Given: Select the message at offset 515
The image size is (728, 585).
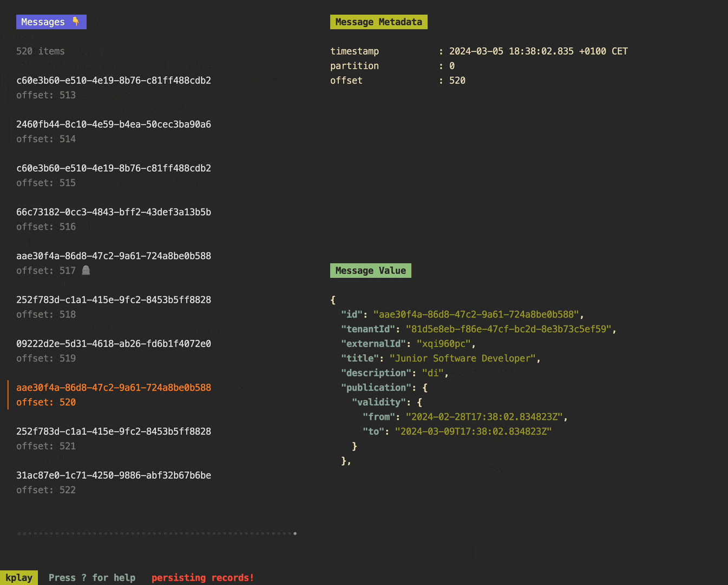Looking at the screenshot, I should point(113,175).
